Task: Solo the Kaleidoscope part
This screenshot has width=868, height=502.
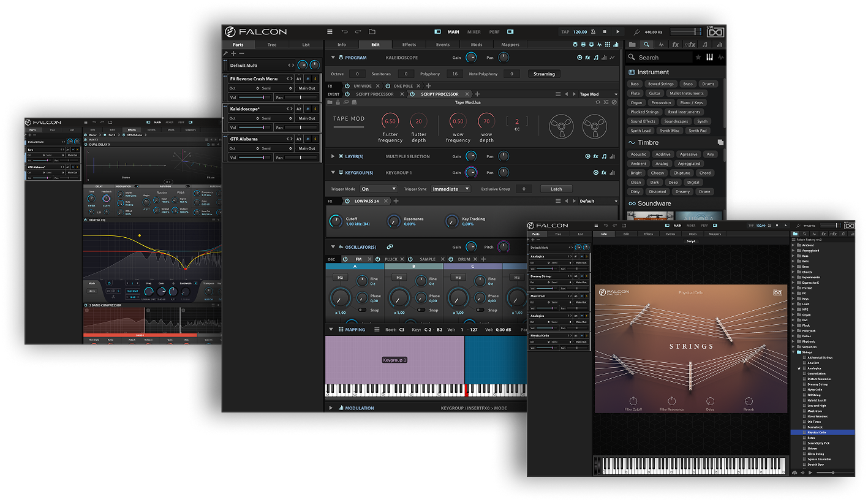Action: pos(316,109)
